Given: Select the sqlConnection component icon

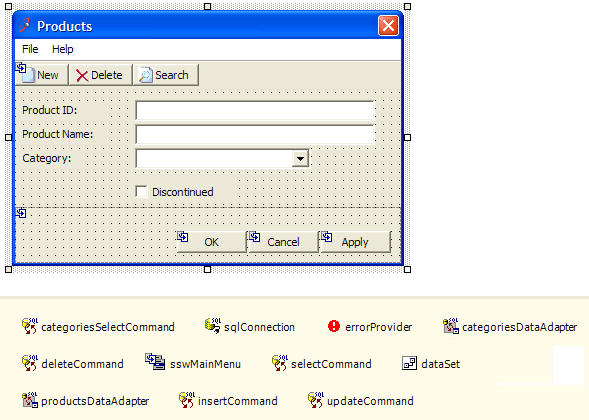Looking at the screenshot, I should coord(213,326).
